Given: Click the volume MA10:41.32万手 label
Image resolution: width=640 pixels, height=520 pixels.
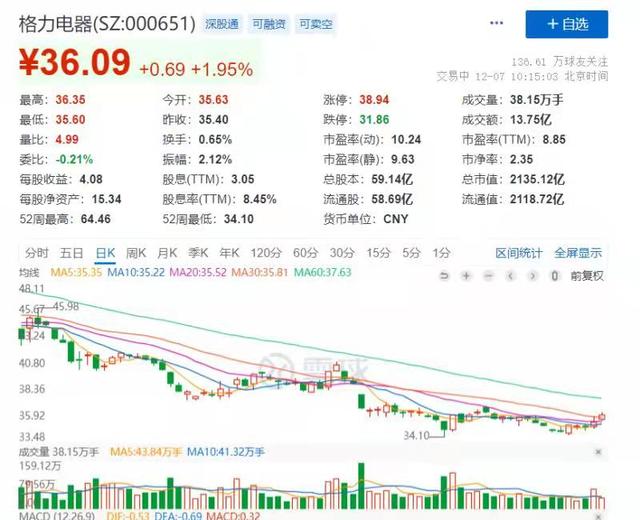Looking at the screenshot, I should tap(226, 452).
